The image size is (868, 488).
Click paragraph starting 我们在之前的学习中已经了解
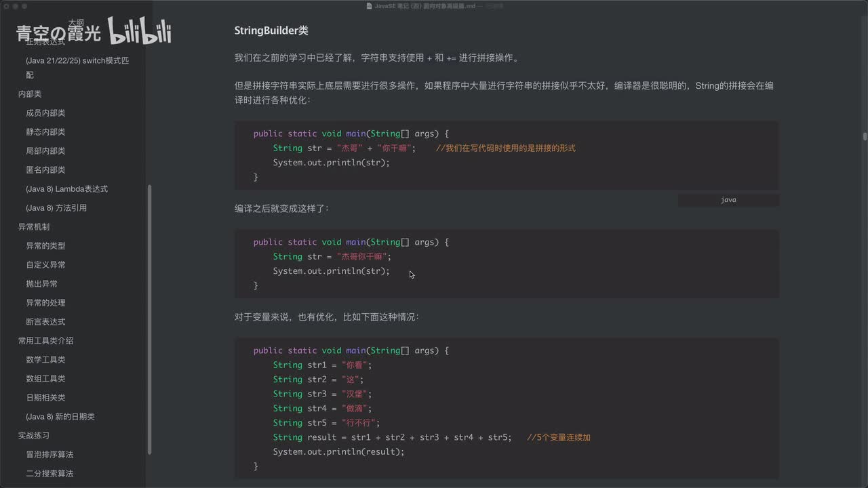pos(377,58)
